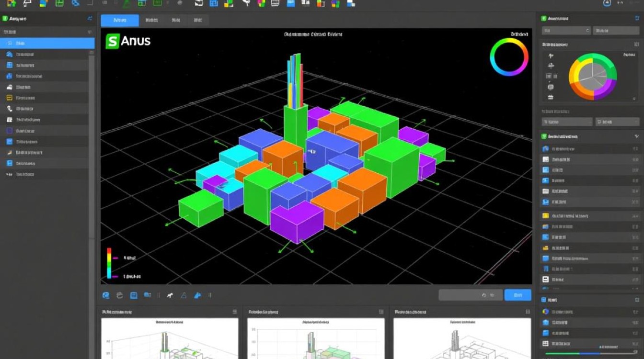This screenshot has width=644, height=359.
Task: Open the menu icon on the first bottom chart panel
Action: pyautogui.click(x=234, y=312)
